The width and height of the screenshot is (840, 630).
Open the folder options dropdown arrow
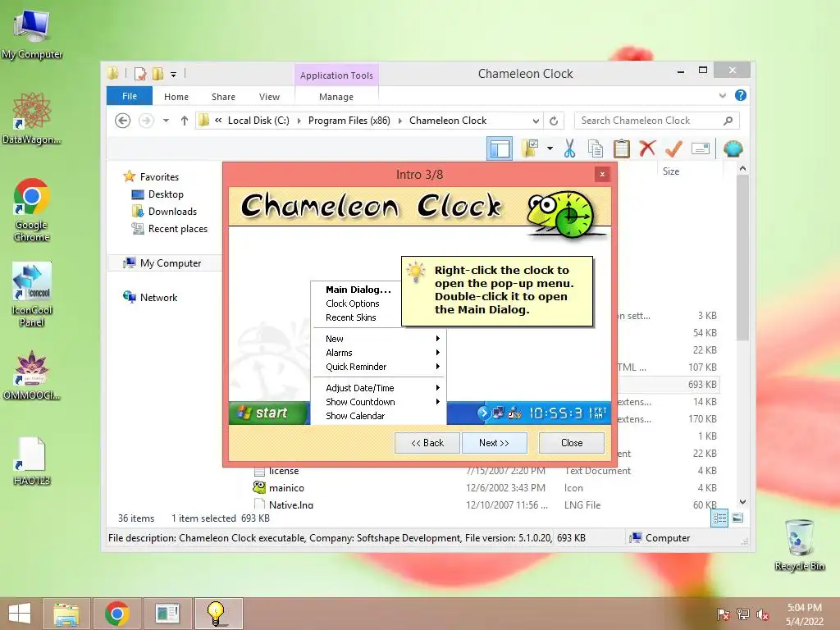550,148
